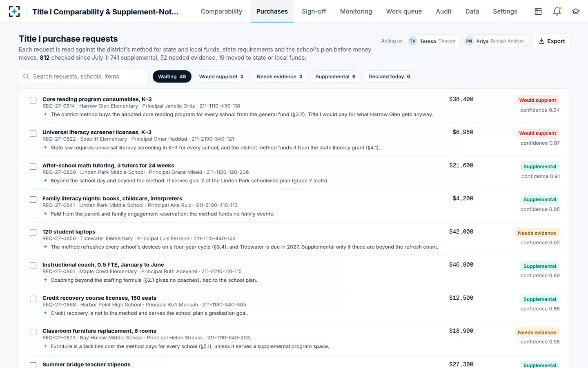
Task: Show Supplemental 6 requests
Action: click(335, 76)
